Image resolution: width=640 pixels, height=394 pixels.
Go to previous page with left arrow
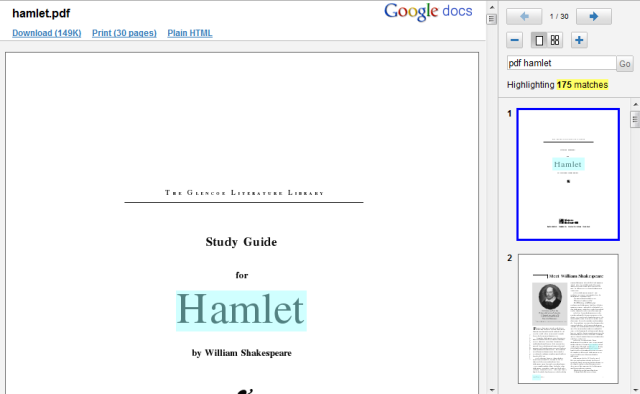point(524,16)
